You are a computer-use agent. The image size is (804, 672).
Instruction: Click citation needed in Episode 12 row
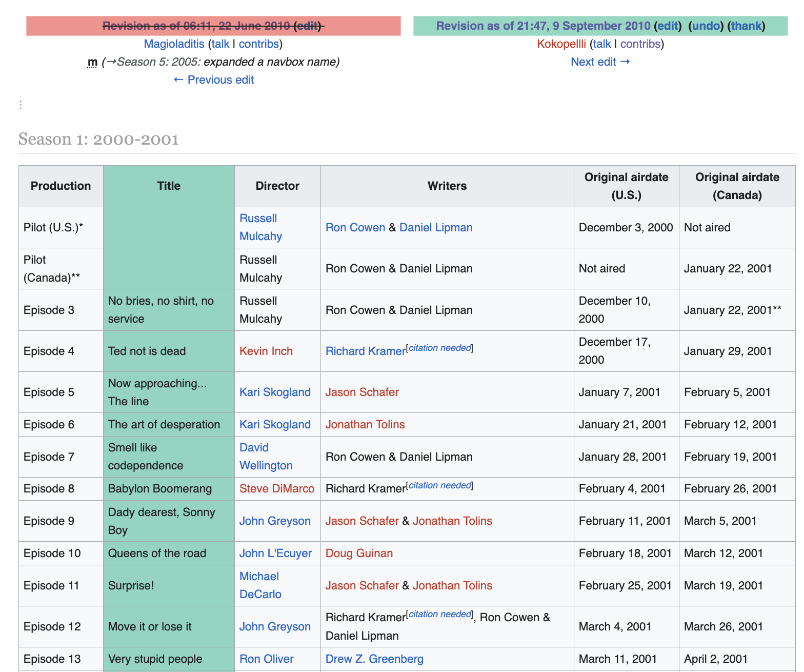(440, 614)
